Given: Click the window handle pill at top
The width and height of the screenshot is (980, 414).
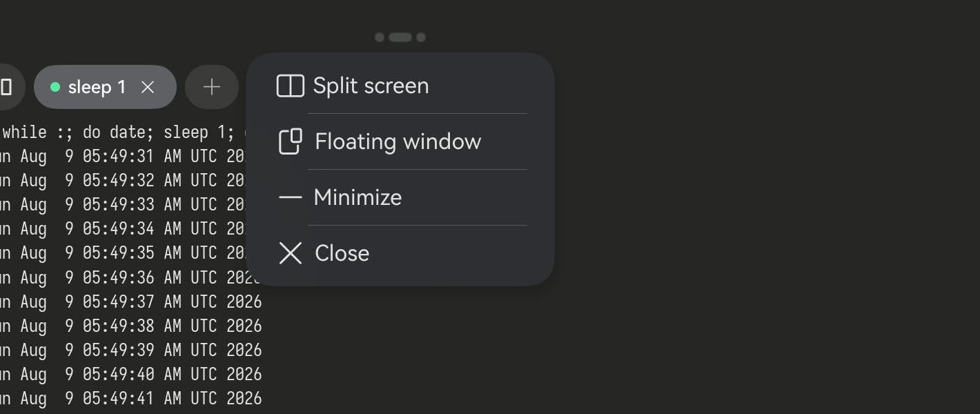Looking at the screenshot, I should tap(400, 37).
